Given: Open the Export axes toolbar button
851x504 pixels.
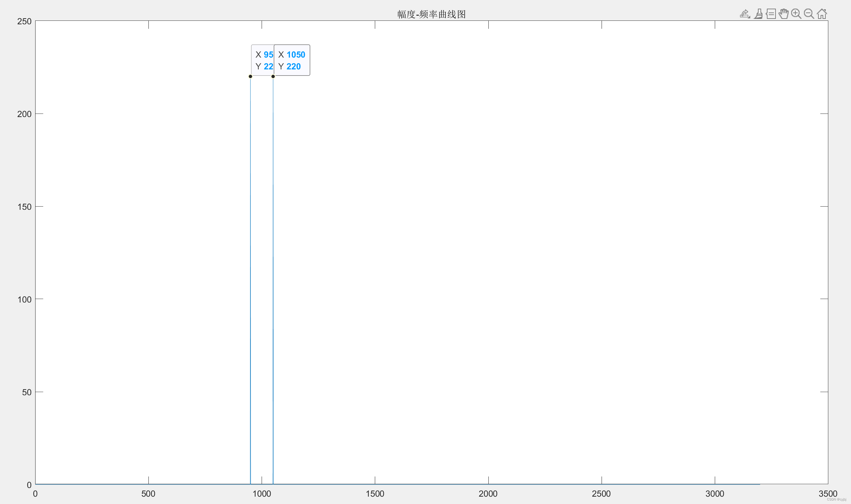Looking at the screenshot, I should tap(745, 14).
